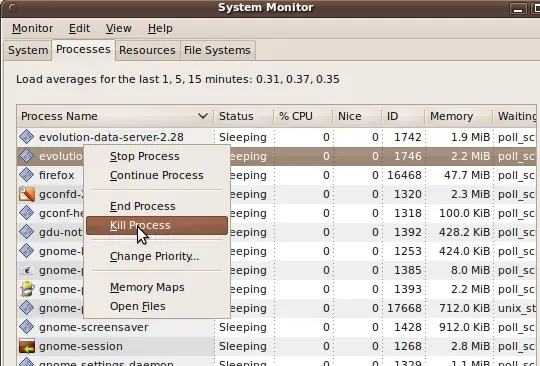Click the icon of process ID 17668
Screen dimensions: 540x366
click(x=27, y=308)
